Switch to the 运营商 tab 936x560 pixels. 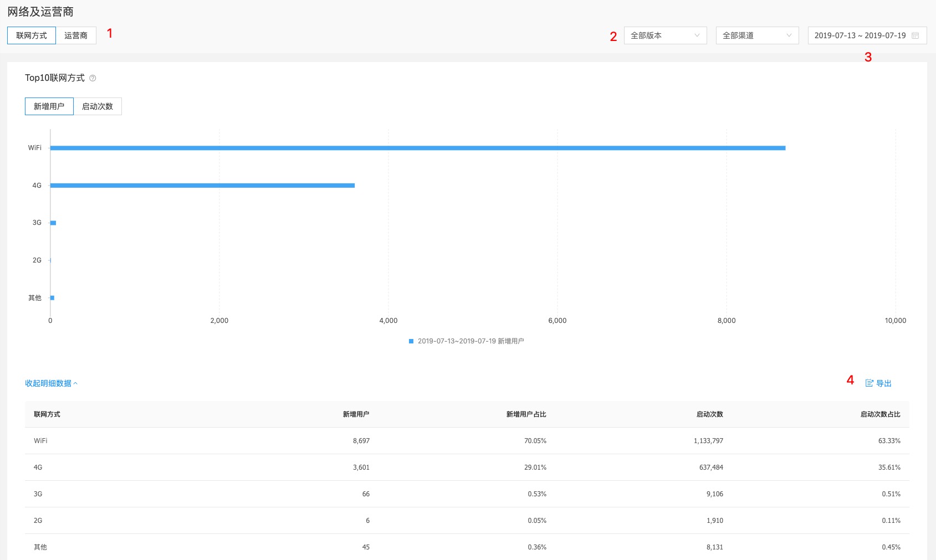(x=76, y=35)
